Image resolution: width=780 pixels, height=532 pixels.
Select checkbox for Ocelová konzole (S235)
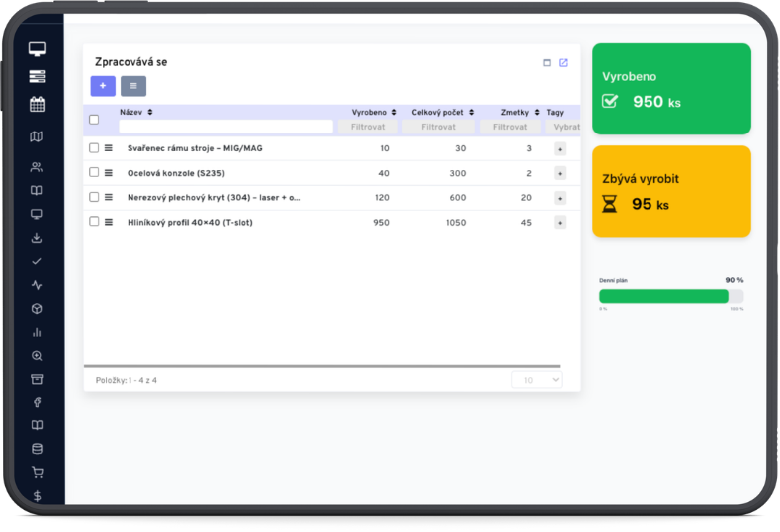tap(94, 172)
